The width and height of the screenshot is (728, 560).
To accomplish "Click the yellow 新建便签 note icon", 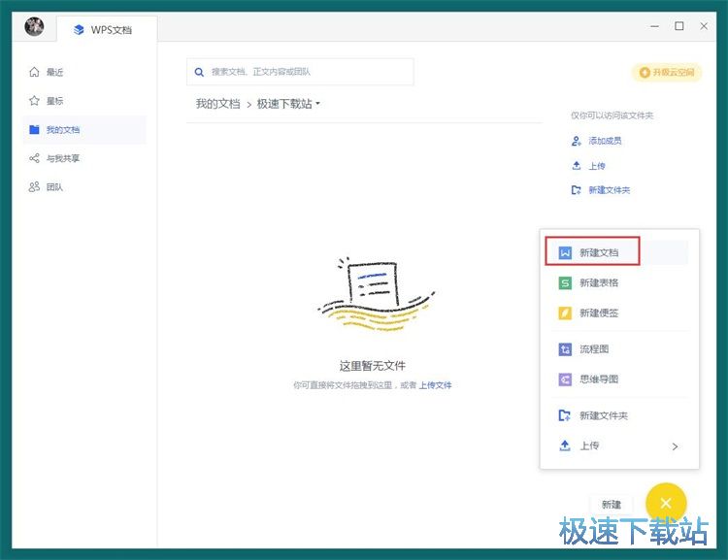I will 564,313.
